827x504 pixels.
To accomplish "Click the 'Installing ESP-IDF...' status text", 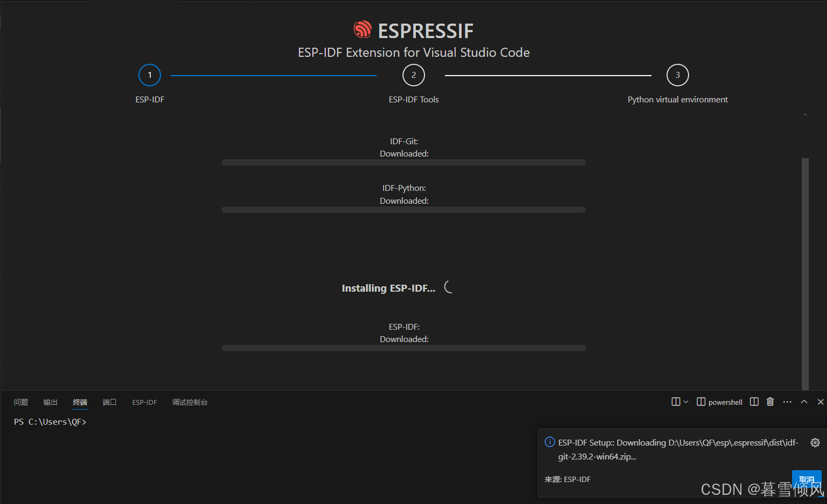I will [x=389, y=288].
